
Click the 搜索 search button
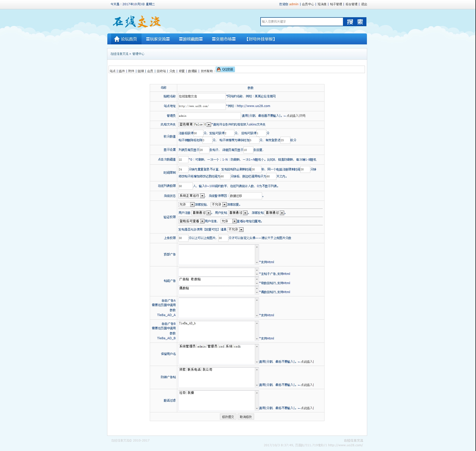point(355,22)
